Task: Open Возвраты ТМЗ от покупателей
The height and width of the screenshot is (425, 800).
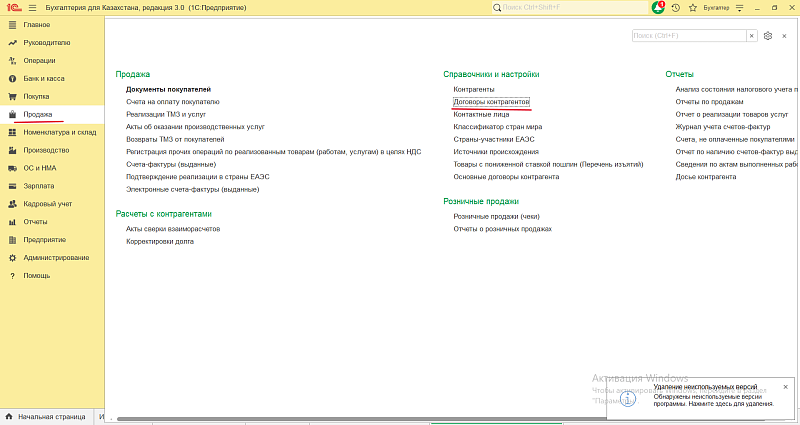Action: pos(175,139)
